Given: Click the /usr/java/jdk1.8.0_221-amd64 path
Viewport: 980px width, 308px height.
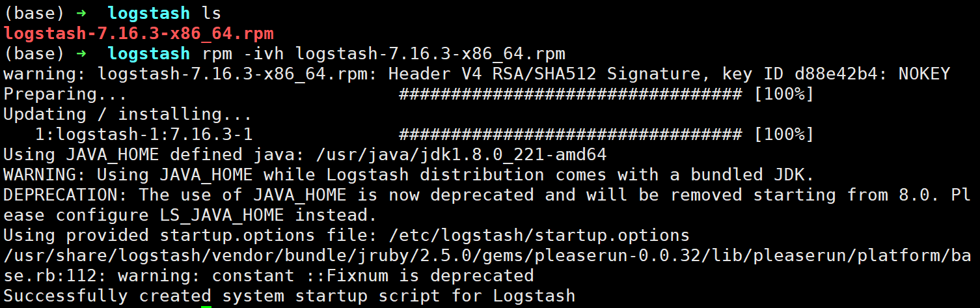Looking at the screenshot, I should [x=461, y=155].
